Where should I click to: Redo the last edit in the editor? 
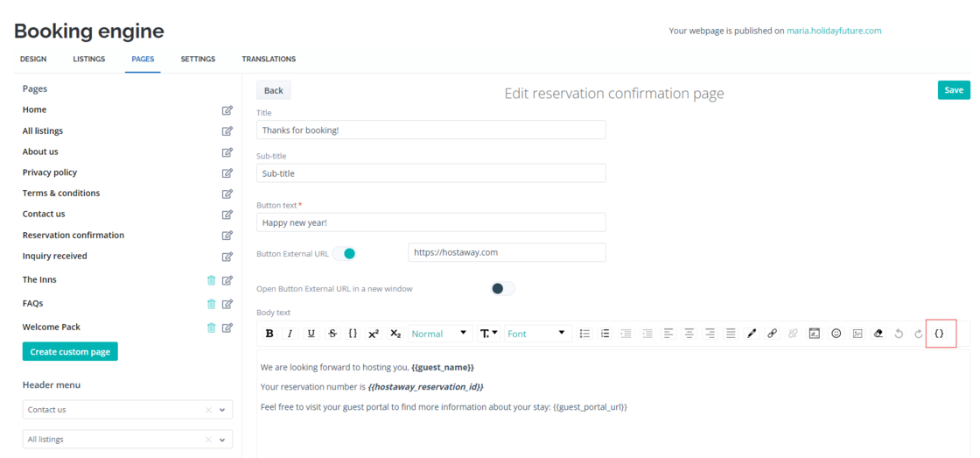pos(919,334)
